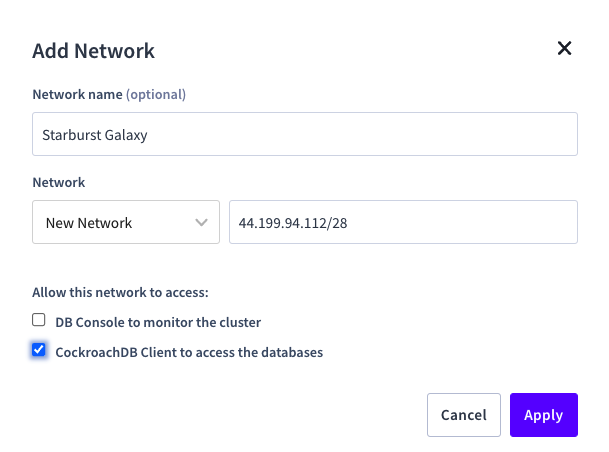
Task: Enable DB Console to monitor the cluster
Action: (39, 321)
